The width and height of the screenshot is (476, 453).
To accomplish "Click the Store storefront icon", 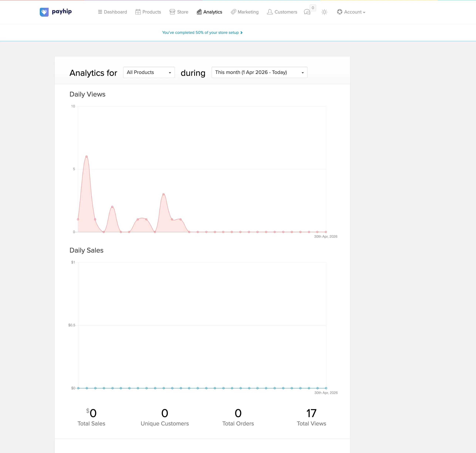I will click(172, 12).
